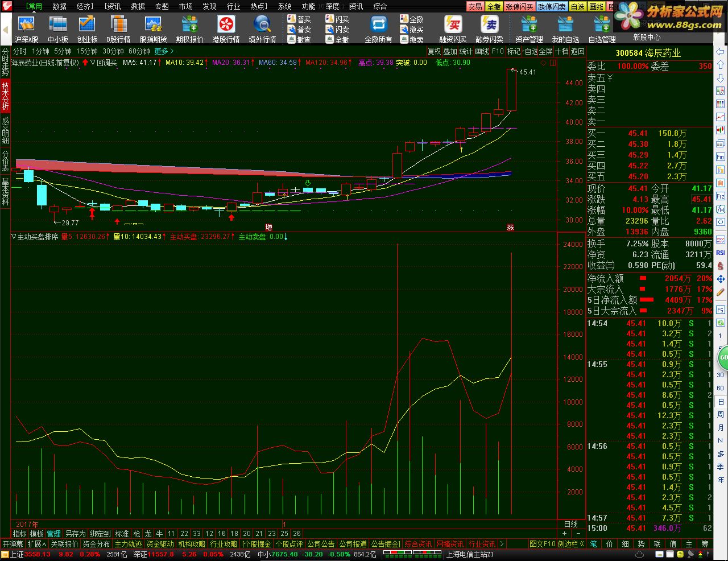The height and width of the screenshot is (561, 728).
Task: Click the 交易 trade button at top right
Action: 475,7
